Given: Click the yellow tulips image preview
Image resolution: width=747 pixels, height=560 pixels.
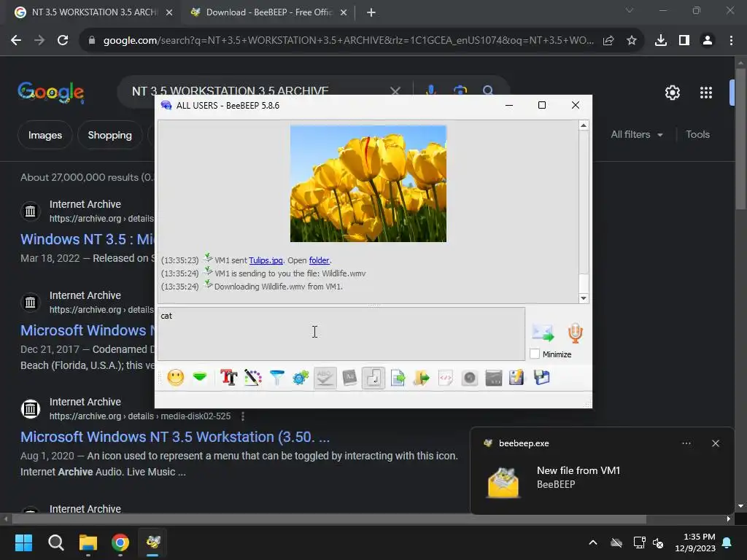Looking at the screenshot, I should pyautogui.click(x=368, y=183).
